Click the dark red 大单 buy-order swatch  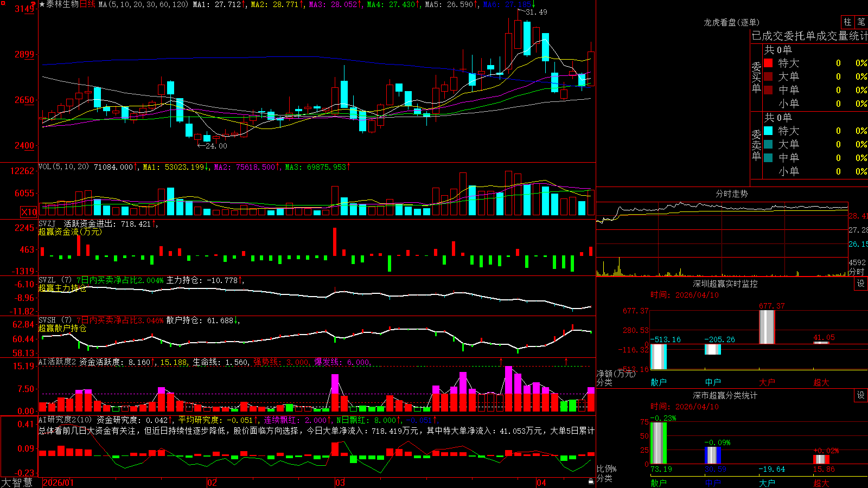[768, 76]
